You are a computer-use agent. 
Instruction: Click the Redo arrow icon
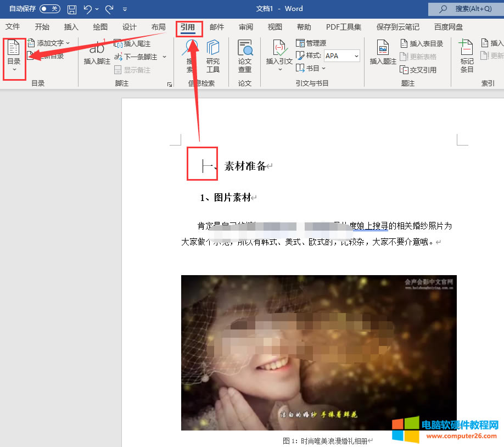(109, 9)
